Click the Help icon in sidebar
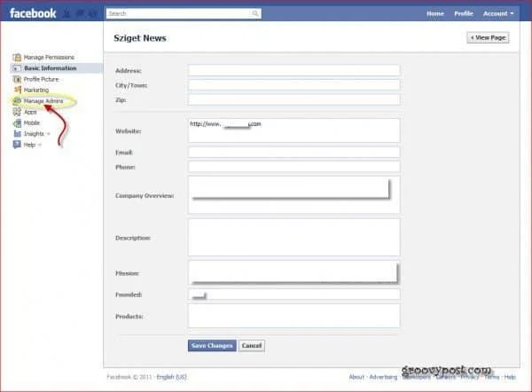This screenshot has width=532, height=392. 17,145
